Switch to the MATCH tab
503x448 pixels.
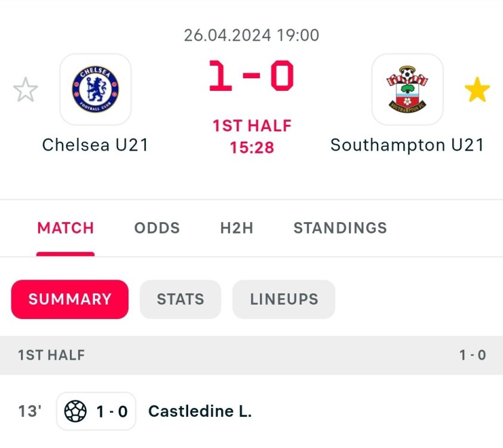(x=66, y=228)
